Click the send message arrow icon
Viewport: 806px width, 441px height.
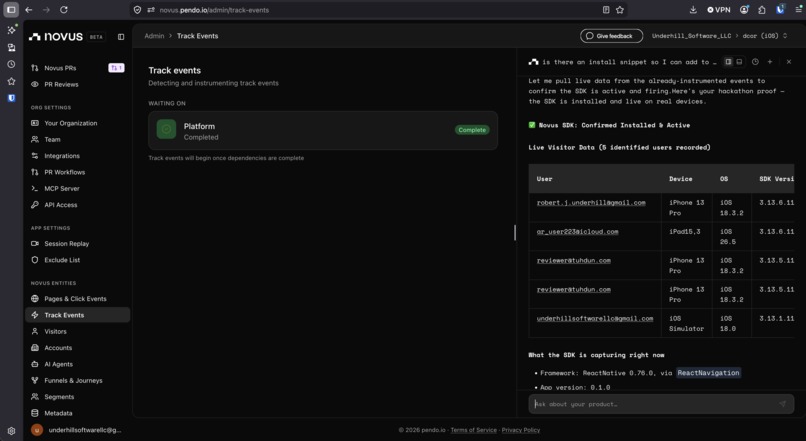click(782, 404)
